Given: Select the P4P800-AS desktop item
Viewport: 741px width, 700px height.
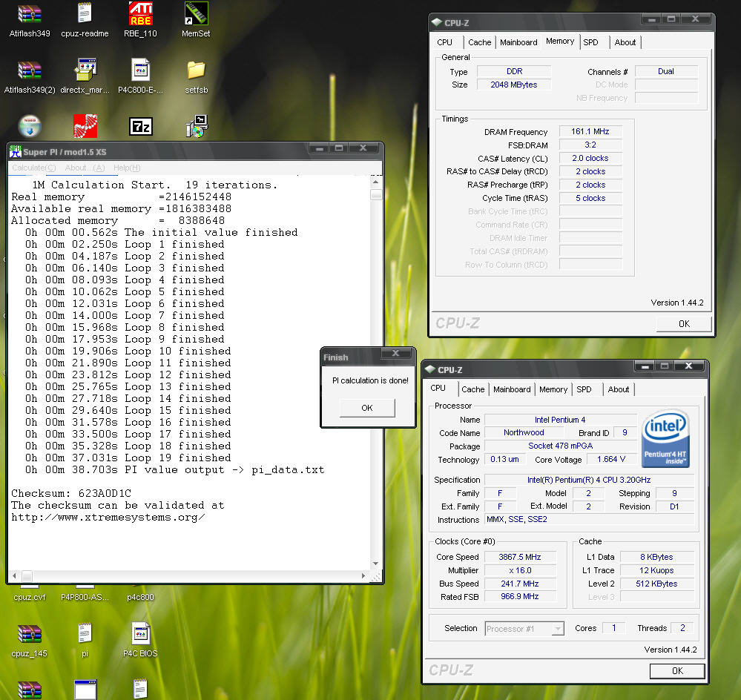Looking at the screenshot, I should (x=85, y=597).
